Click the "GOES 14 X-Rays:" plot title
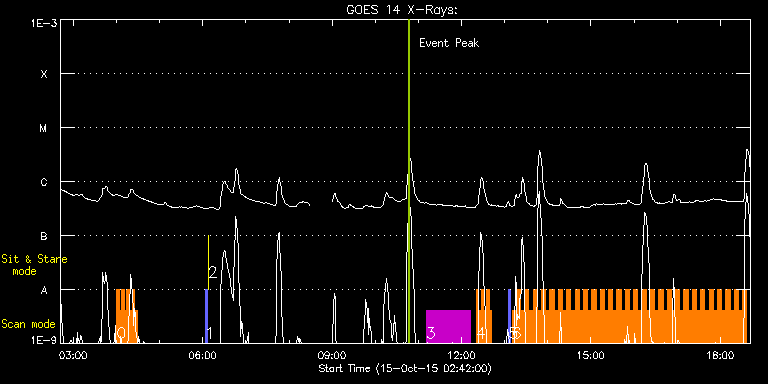The image size is (768, 384). click(402, 10)
